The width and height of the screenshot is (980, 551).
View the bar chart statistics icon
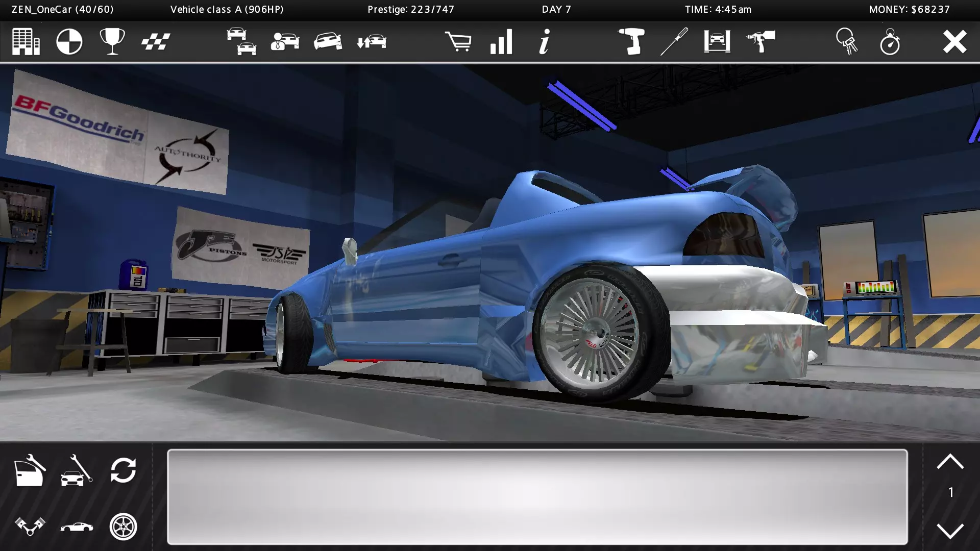501,41
